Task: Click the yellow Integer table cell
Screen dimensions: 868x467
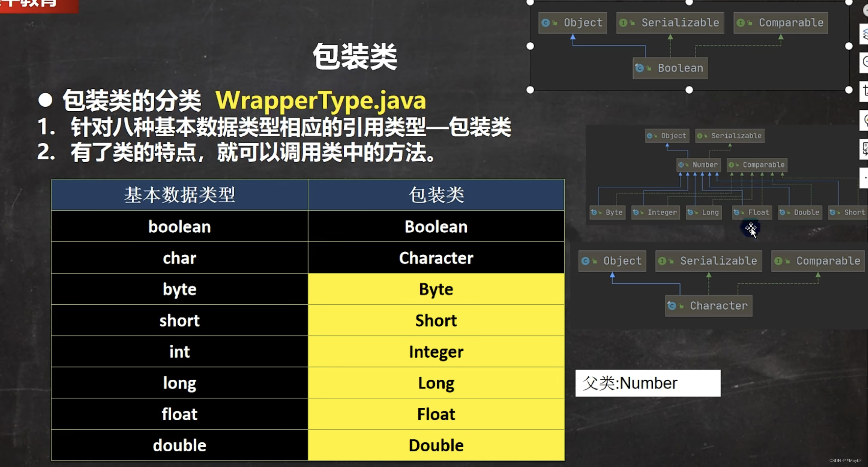Action: click(x=436, y=352)
